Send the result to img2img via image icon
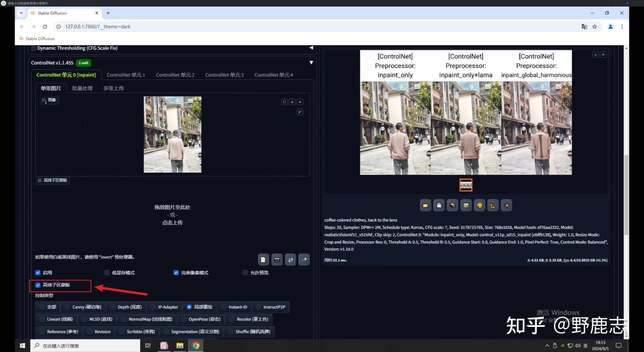Image resolution: width=644 pixels, height=352 pixels. tap(465, 205)
